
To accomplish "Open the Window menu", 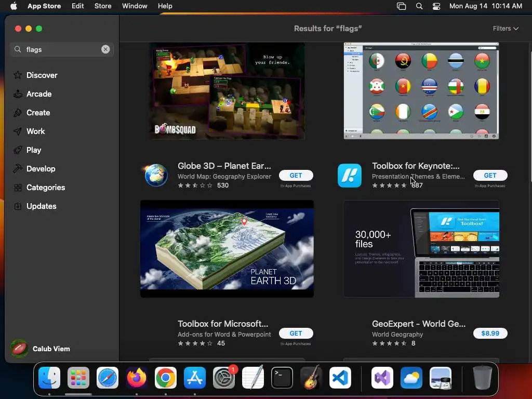I will pos(135,6).
